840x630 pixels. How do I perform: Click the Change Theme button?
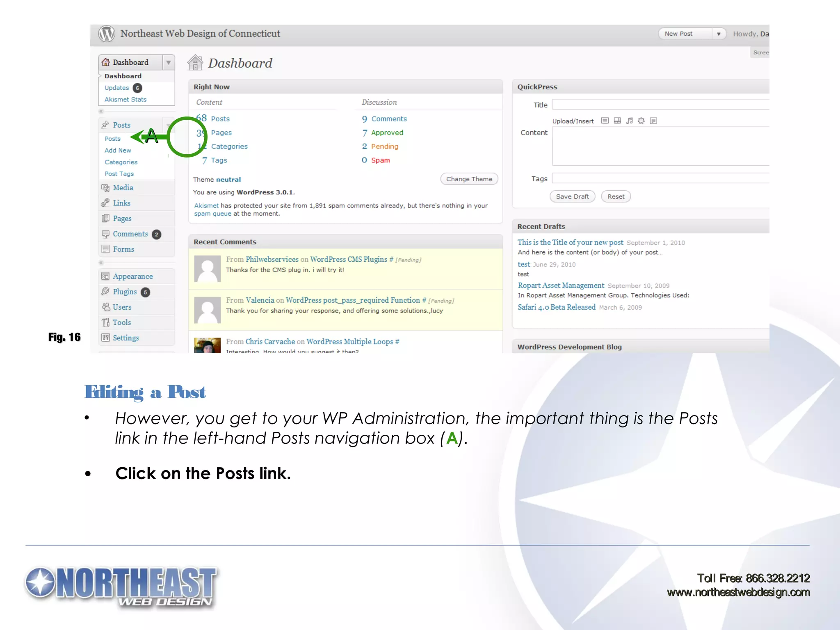469,179
